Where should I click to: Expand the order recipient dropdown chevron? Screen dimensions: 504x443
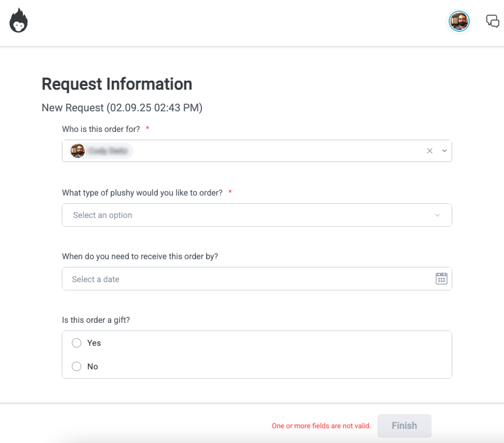coord(445,151)
